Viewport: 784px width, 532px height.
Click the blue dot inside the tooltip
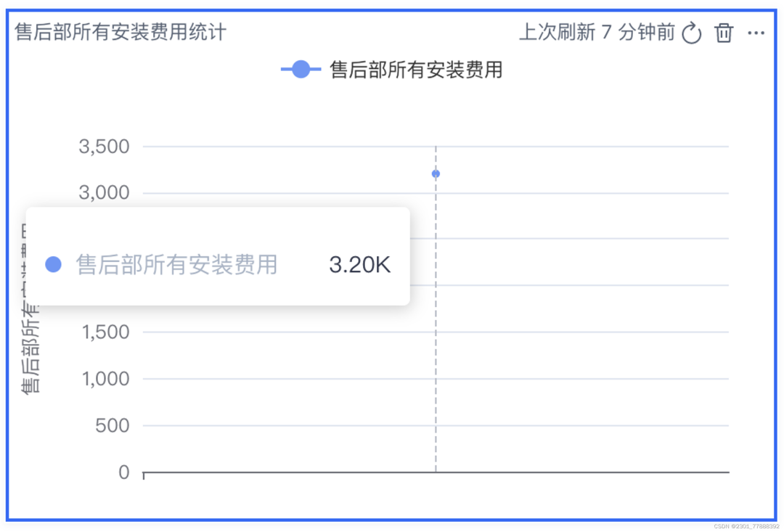(x=53, y=265)
